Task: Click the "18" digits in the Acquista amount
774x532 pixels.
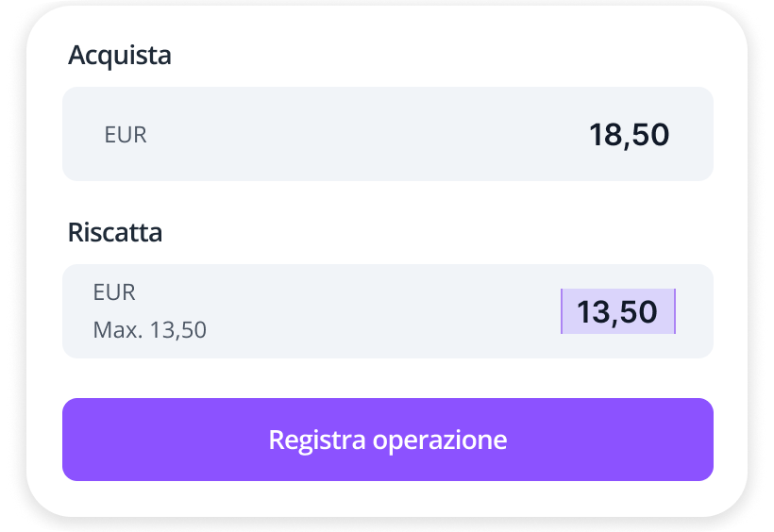Action: (x=603, y=135)
